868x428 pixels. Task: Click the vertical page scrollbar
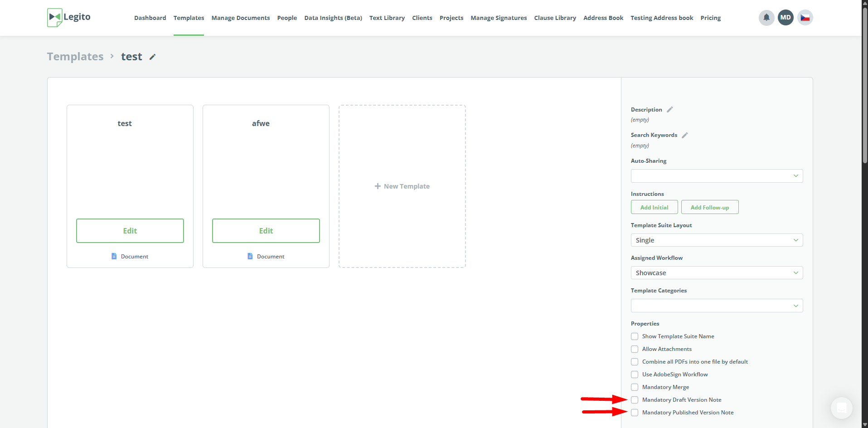[865, 91]
